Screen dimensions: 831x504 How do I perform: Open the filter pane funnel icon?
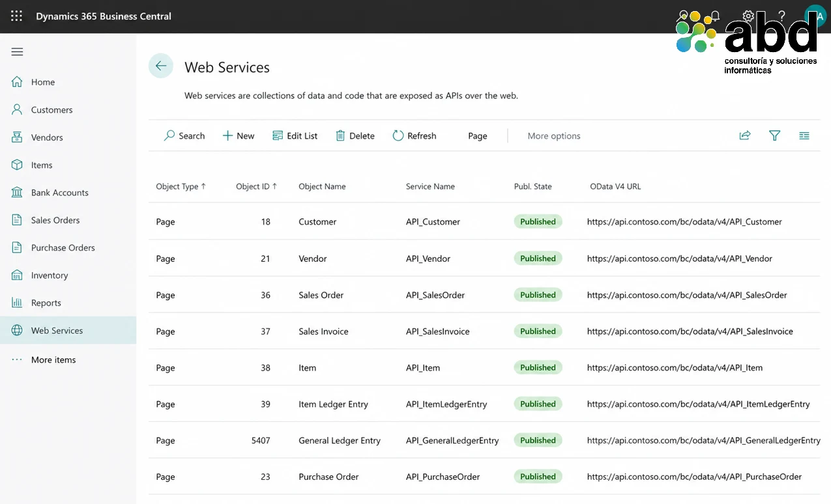774,135
